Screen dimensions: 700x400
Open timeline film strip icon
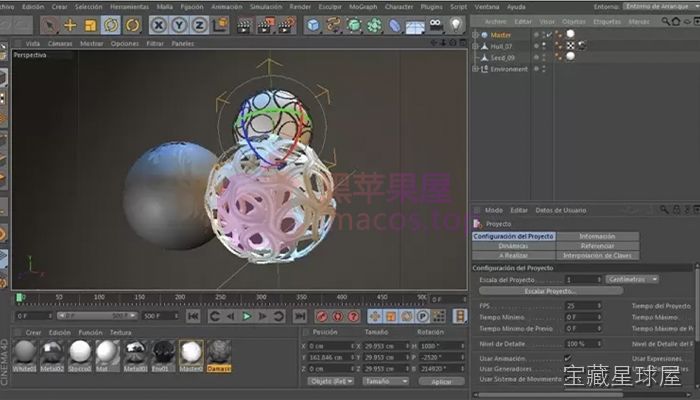click(x=460, y=316)
